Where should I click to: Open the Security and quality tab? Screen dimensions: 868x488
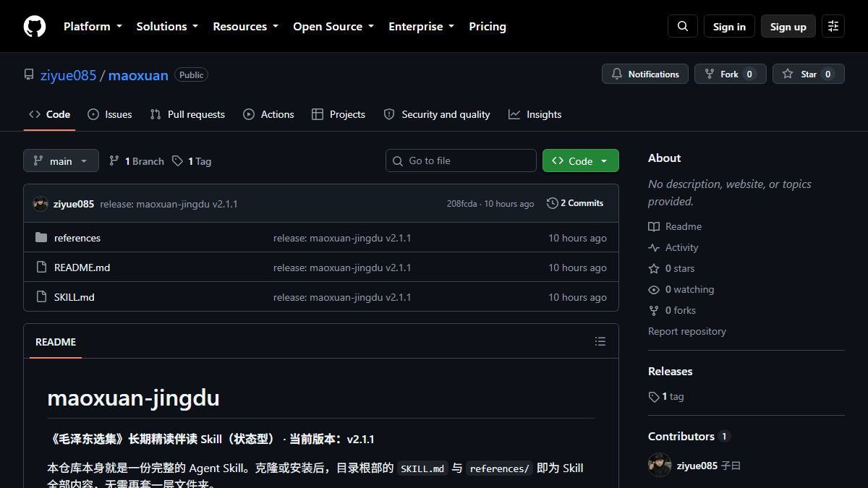pos(437,114)
